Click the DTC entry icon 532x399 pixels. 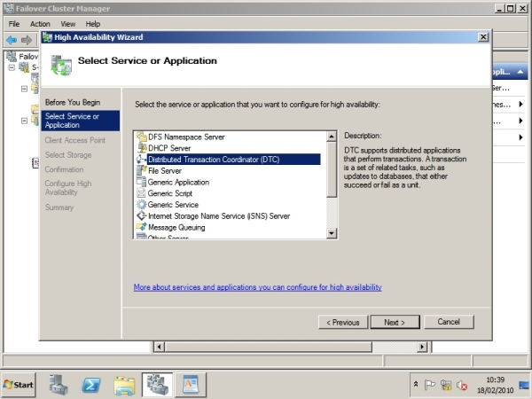pyautogui.click(x=141, y=159)
